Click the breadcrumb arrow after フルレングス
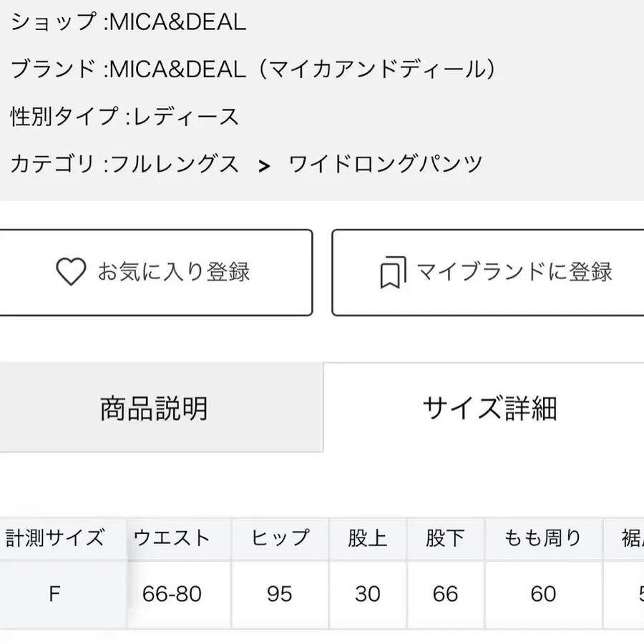Viewport: 644px width, 644px height. (265, 165)
